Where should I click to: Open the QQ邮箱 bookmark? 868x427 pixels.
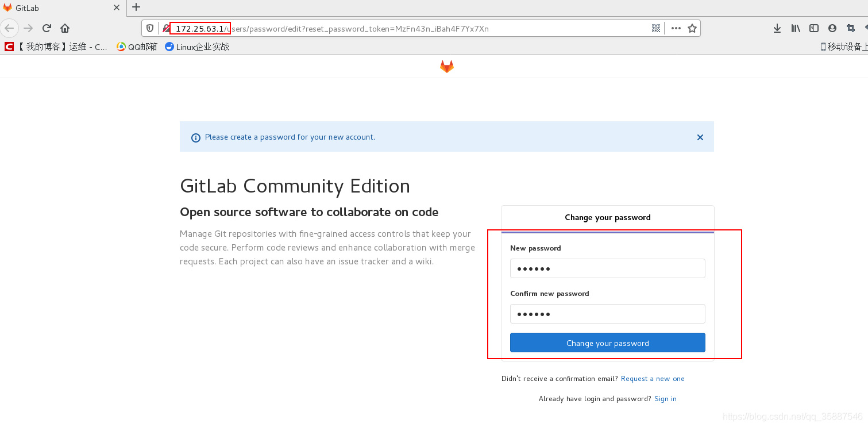(x=137, y=47)
